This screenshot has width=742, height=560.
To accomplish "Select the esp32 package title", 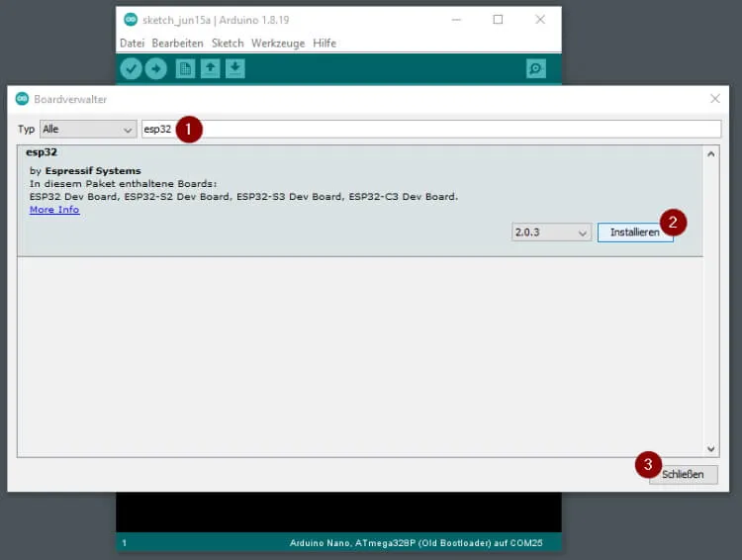I will click(42, 152).
